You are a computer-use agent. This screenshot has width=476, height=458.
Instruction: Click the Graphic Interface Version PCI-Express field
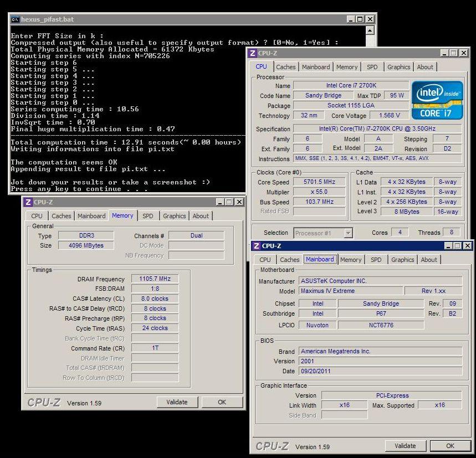pos(392,395)
